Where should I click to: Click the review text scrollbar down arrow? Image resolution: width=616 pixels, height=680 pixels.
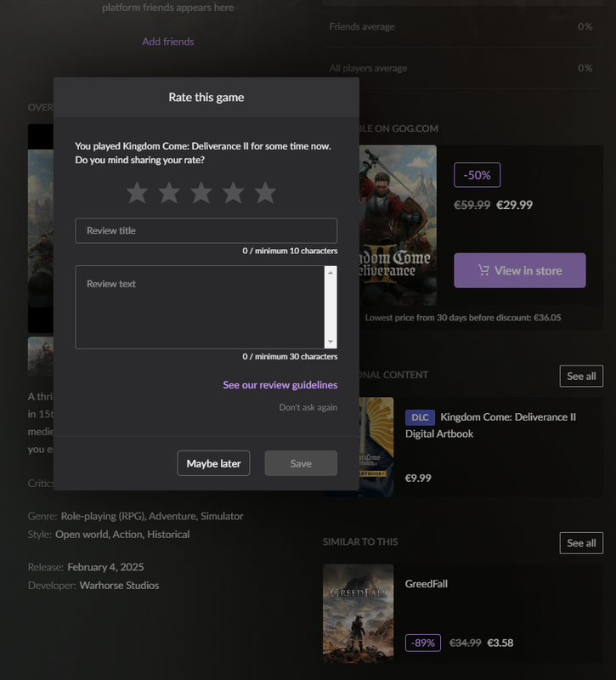331,343
